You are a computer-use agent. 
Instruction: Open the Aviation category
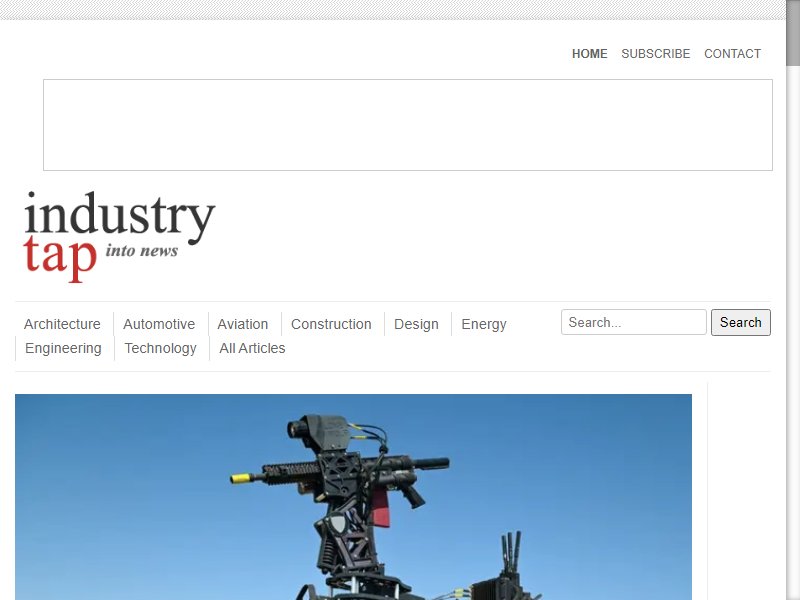point(243,324)
